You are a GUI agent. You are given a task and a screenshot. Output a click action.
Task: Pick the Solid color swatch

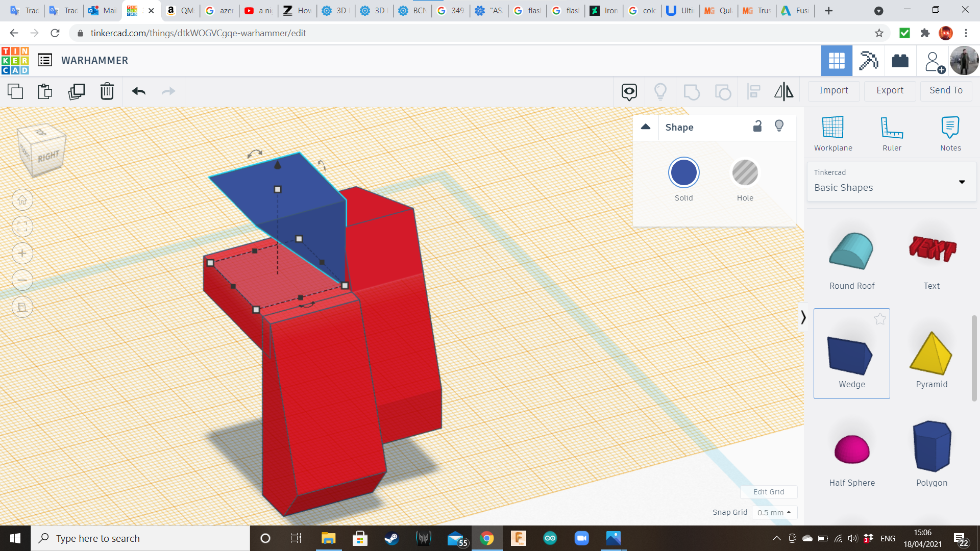[x=683, y=173]
